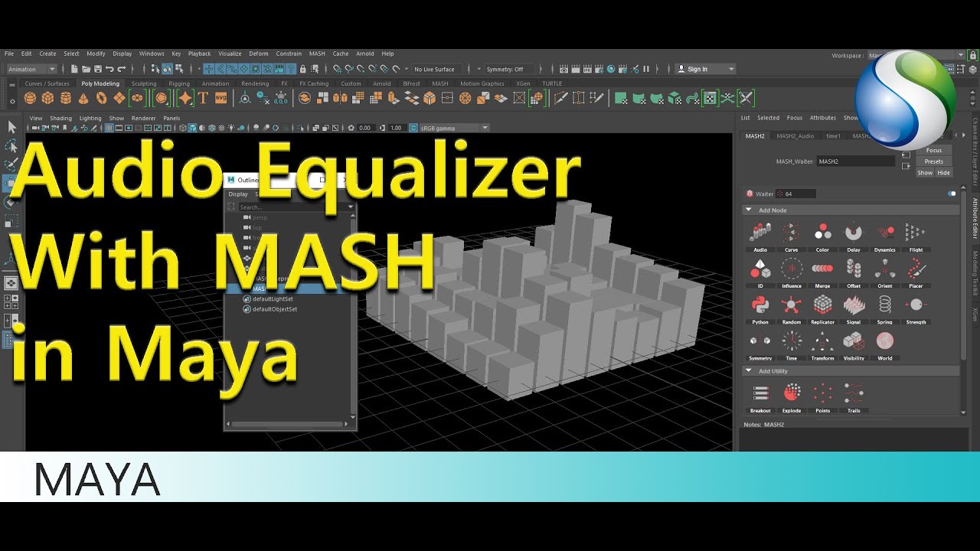This screenshot has height=551, width=980.
Task: Open the Sign In dropdown
Action: click(x=706, y=69)
